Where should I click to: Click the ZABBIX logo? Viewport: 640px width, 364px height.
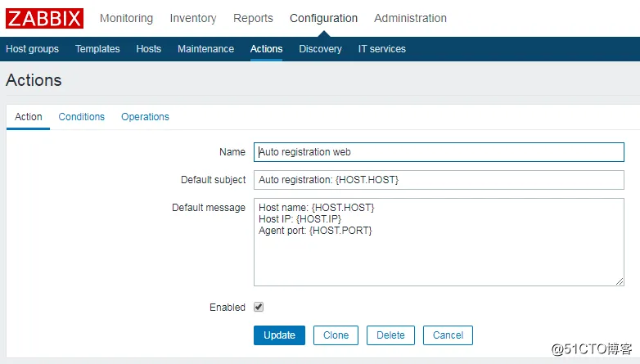[44, 18]
